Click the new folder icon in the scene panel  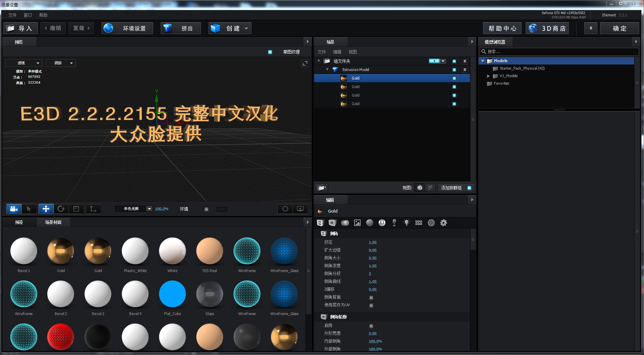(321, 187)
